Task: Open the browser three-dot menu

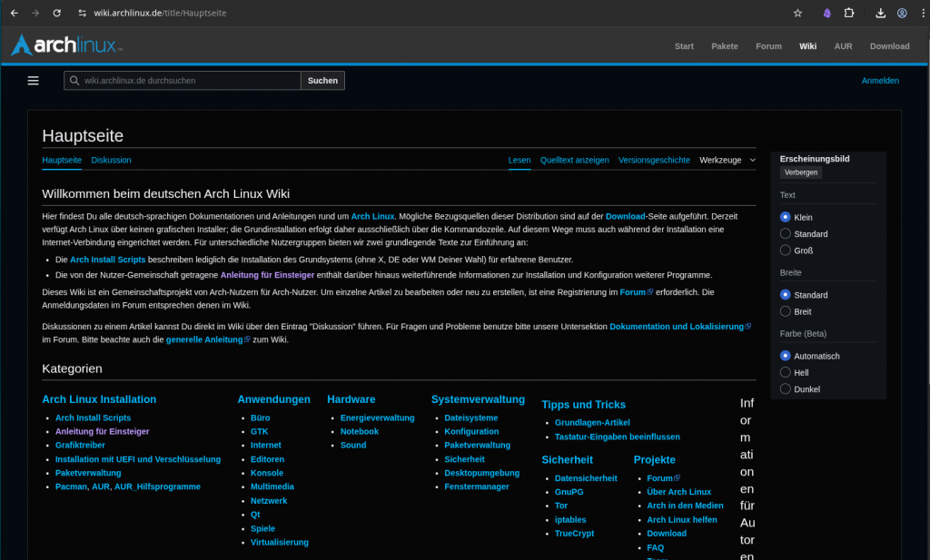Action: pyautogui.click(x=920, y=14)
